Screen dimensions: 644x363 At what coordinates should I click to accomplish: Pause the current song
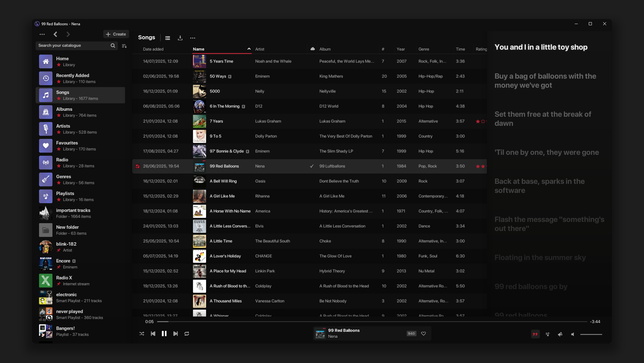164,334
